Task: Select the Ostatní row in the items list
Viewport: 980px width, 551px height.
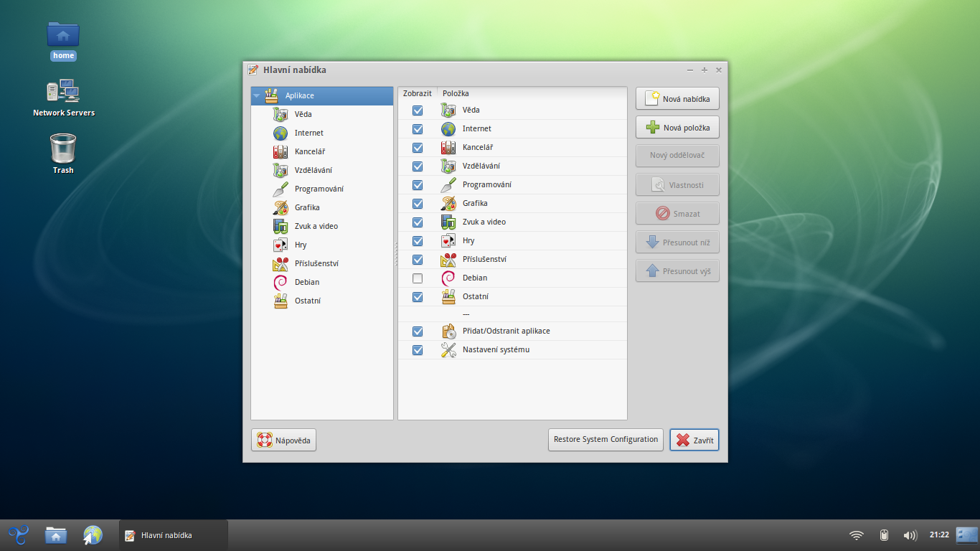Action: click(x=512, y=296)
